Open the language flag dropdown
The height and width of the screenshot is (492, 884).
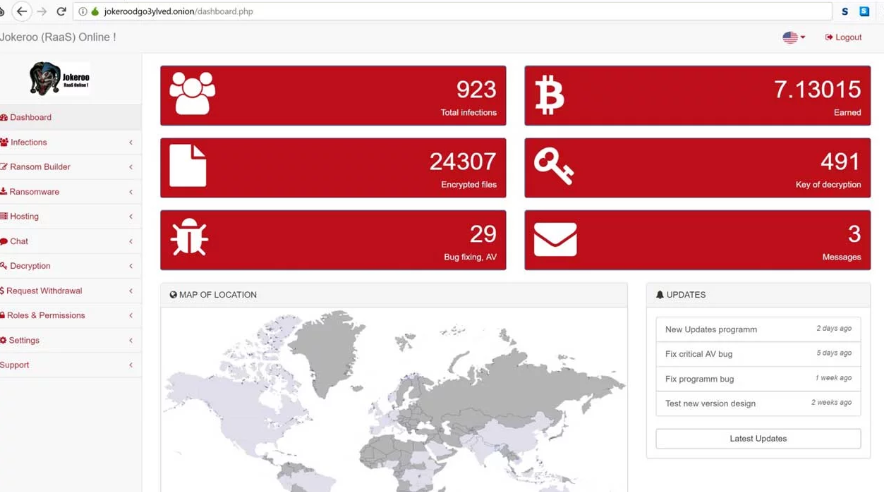click(793, 37)
